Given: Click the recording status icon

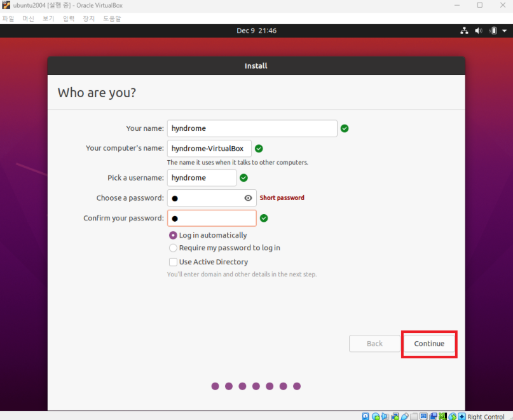Looking at the screenshot, I should click(433, 416).
